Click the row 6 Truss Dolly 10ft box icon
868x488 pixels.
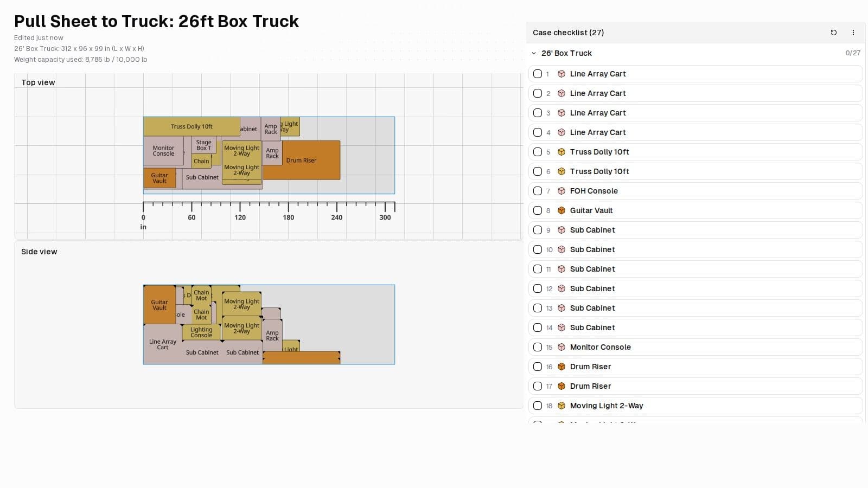561,171
